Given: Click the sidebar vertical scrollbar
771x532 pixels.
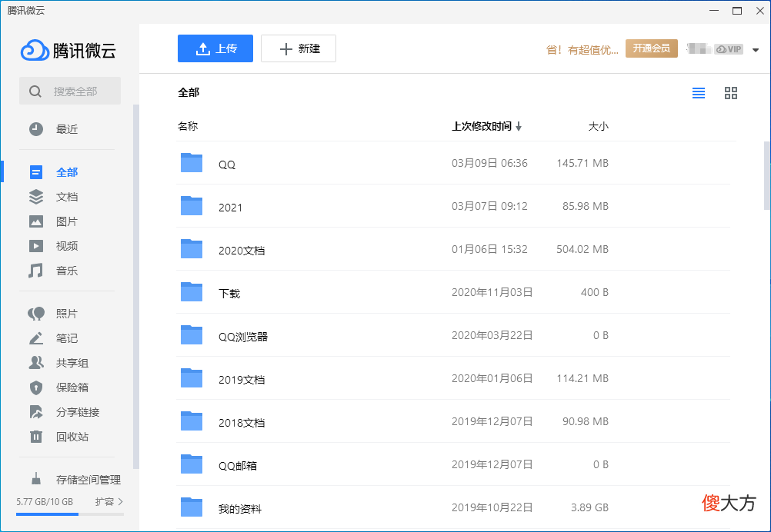Looking at the screenshot, I should pos(135,287).
